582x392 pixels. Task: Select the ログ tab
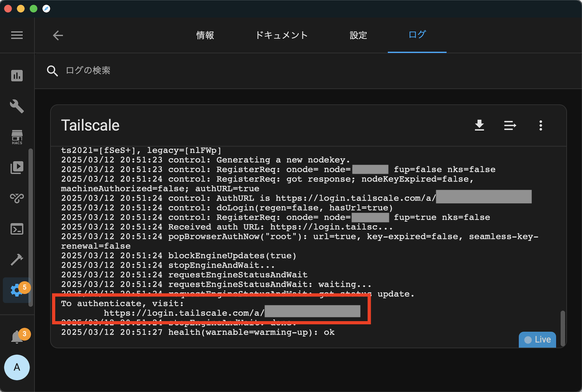point(417,35)
